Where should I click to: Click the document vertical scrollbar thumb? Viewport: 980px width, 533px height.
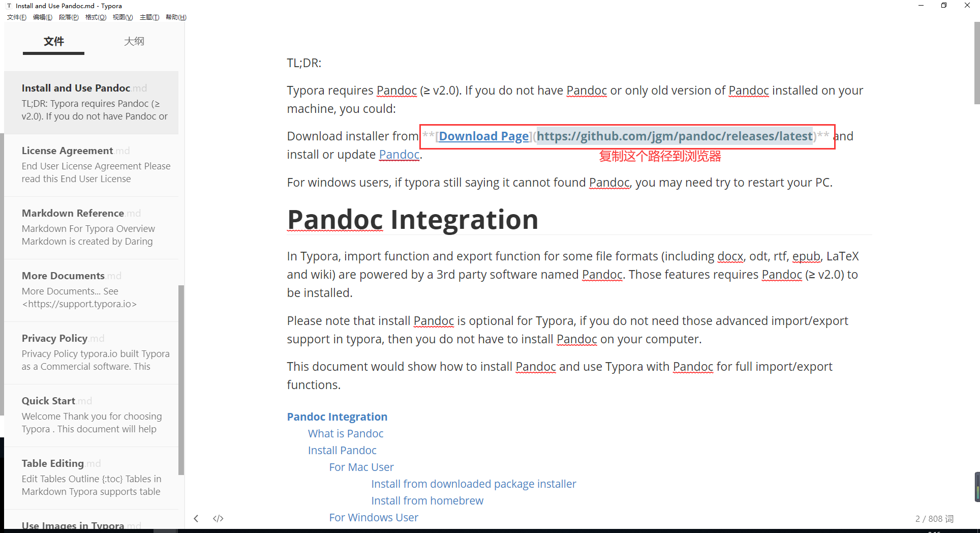[x=976, y=63]
